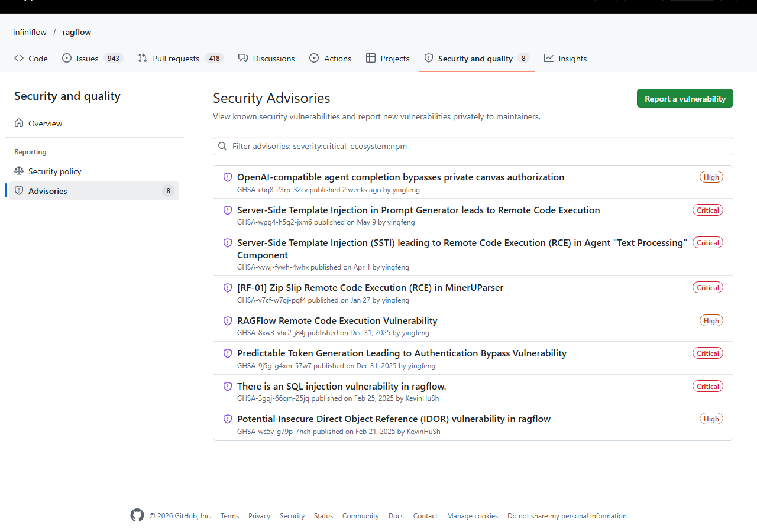Click shield icon on RAGFlow Remote Code Execution advisory

click(228, 321)
